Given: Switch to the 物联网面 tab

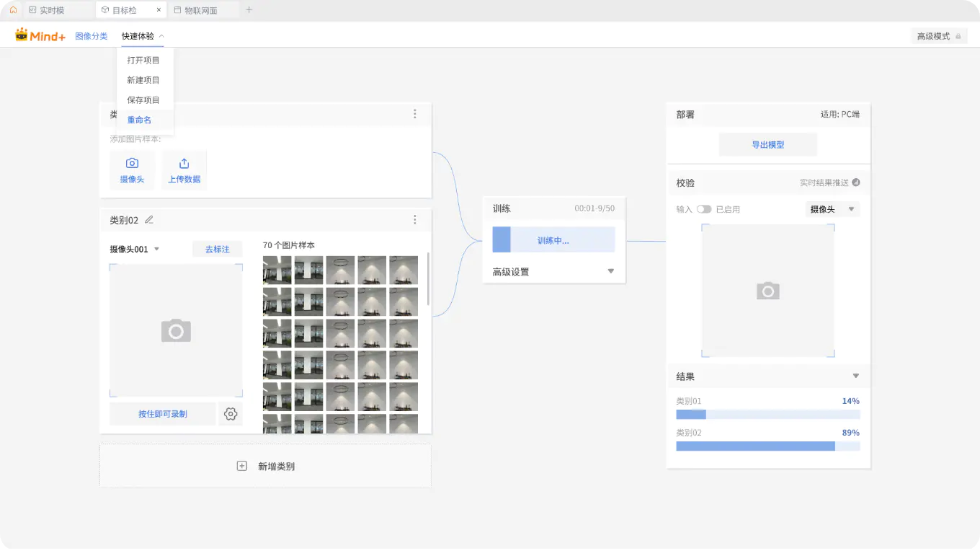Looking at the screenshot, I should pyautogui.click(x=200, y=10).
